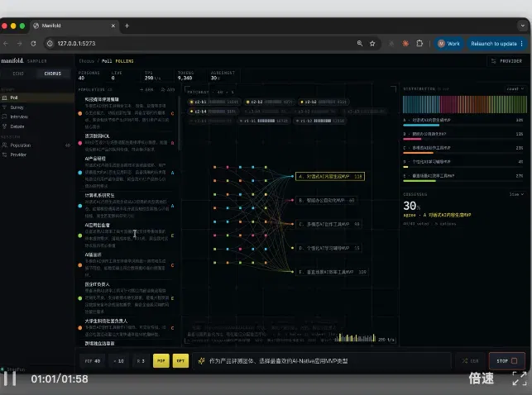
Task: Select the 国企IT负责人 persona row
Action: (x=127, y=297)
